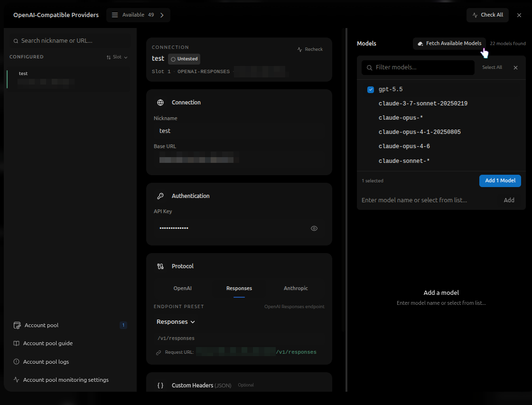This screenshot has width=532, height=405.
Task: Close the models list panel
Action: (515, 67)
